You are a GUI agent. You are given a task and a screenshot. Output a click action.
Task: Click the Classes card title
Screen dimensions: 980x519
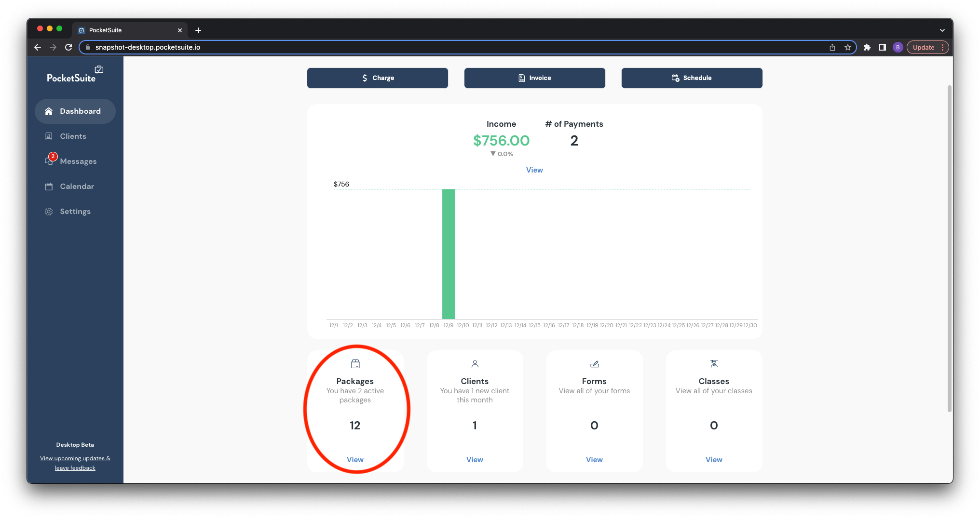click(714, 381)
